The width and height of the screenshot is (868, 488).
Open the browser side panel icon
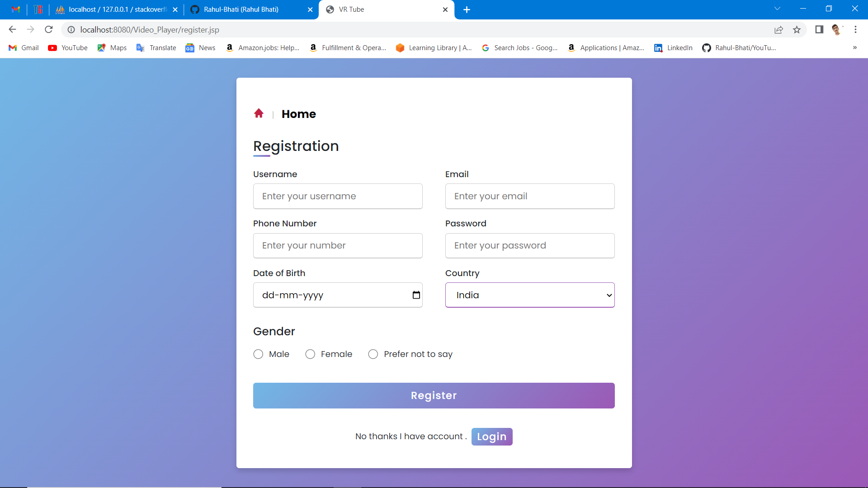pos(819,30)
